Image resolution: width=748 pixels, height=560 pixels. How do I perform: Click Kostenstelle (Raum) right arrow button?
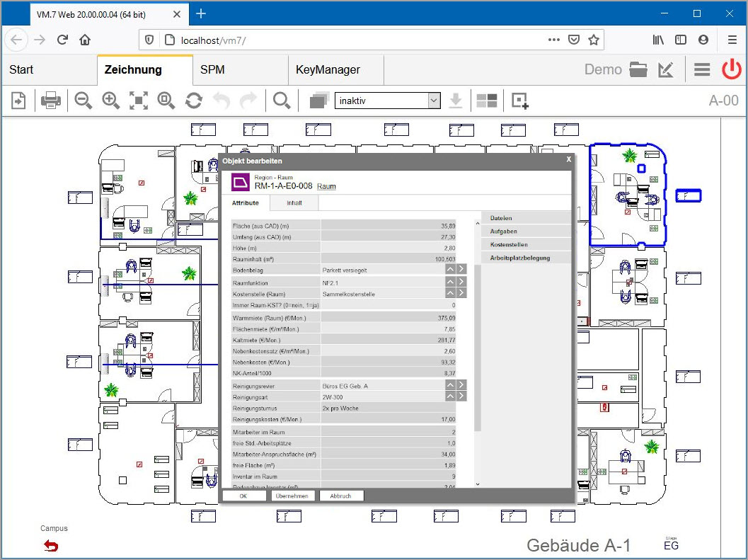coord(461,292)
